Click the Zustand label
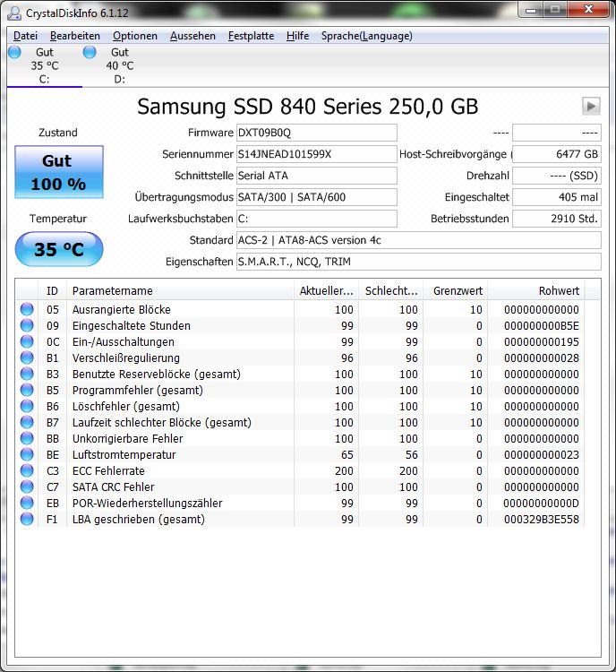Image resolution: width=616 pixels, height=672 pixels. point(58,133)
